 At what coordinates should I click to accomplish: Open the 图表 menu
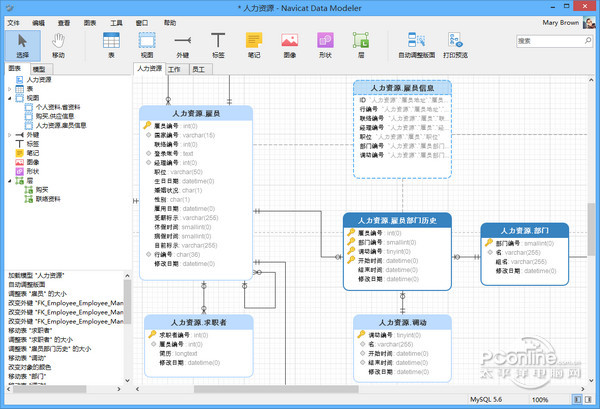pyautogui.click(x=90, y=23)
